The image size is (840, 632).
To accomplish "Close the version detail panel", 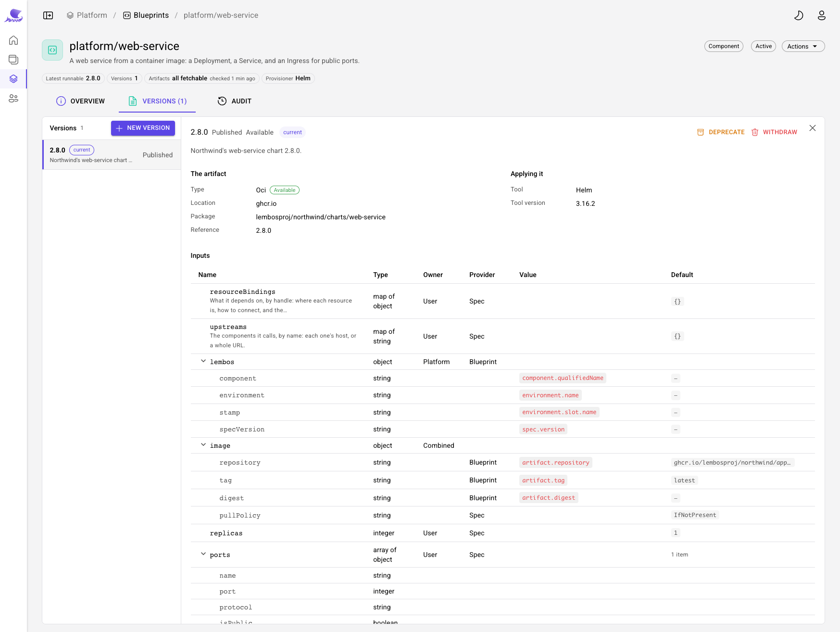I will [813, 128].
